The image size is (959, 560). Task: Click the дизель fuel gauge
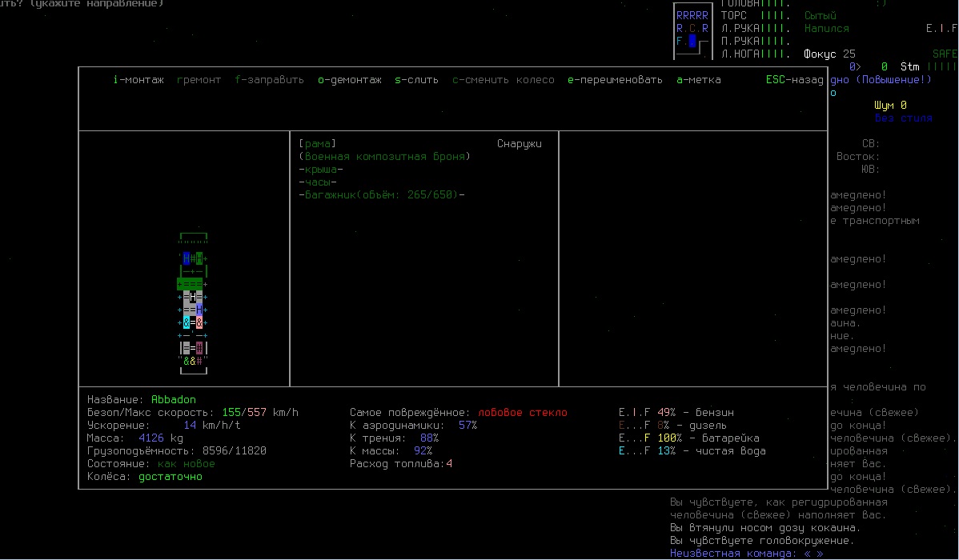pyautogui.click(x=672, y=426)
